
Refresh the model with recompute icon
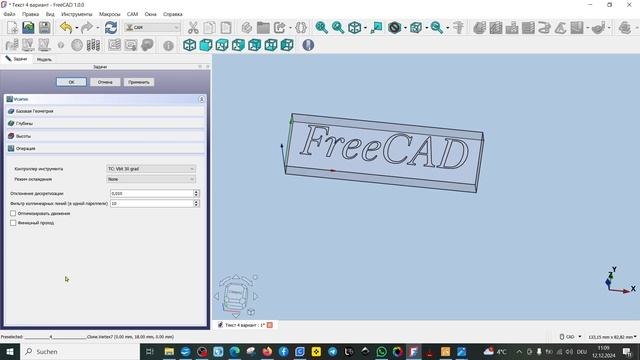tap(111, 28)
